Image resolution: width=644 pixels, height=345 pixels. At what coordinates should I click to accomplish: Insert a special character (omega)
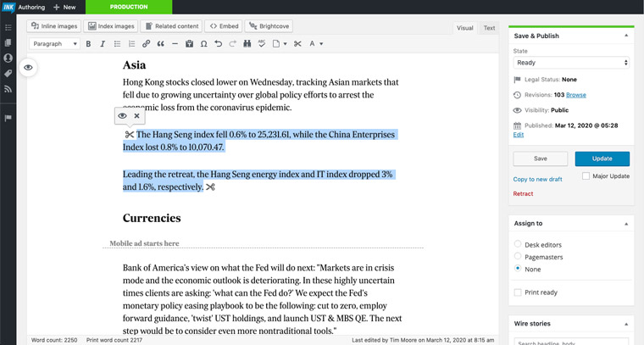click(x=203, y=43)
